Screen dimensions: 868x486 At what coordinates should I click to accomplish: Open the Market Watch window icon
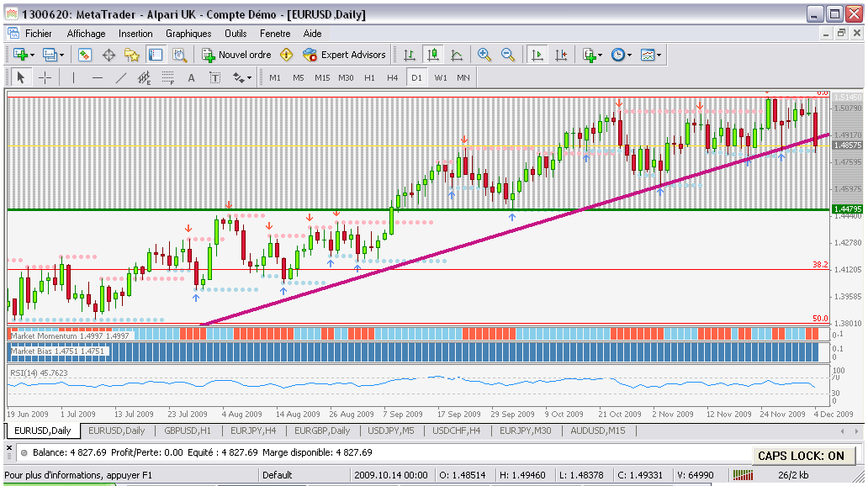coord(84,55)
